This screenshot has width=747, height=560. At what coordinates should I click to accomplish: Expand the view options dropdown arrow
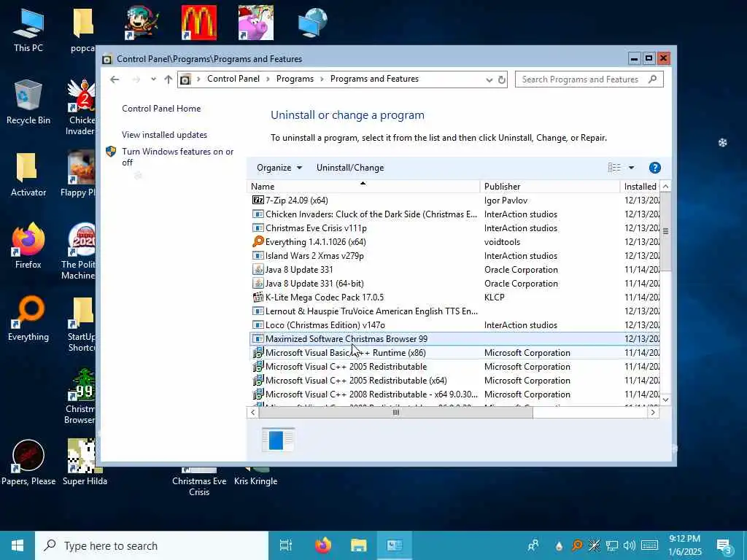[631, 168]
